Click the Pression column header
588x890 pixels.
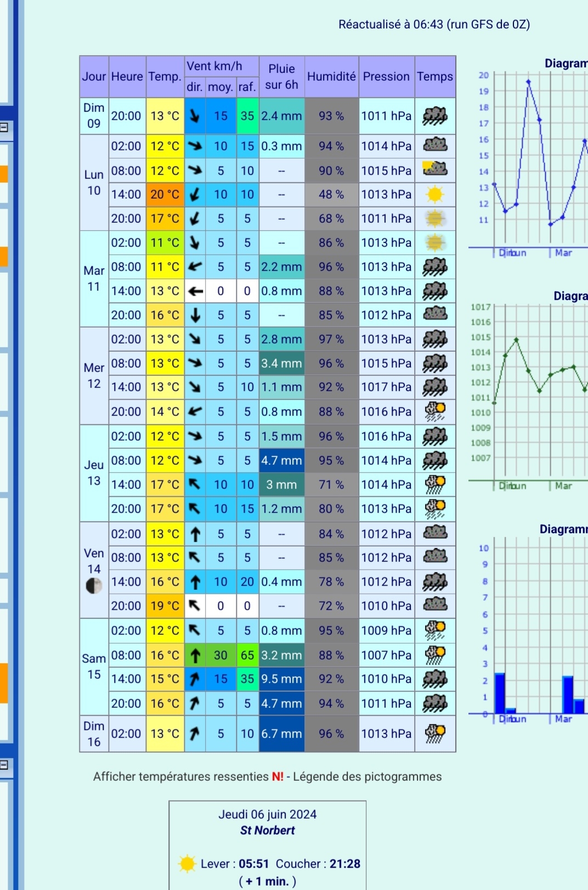386,77
